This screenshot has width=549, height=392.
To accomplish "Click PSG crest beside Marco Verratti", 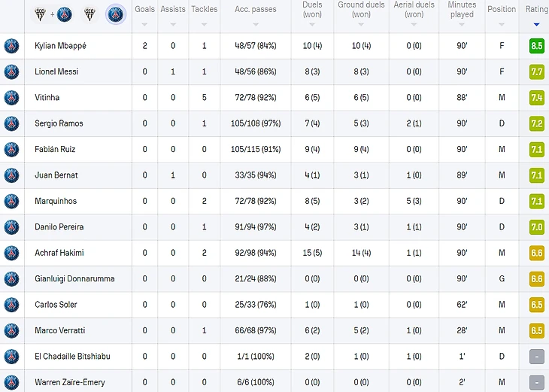I will coord(11,330).
